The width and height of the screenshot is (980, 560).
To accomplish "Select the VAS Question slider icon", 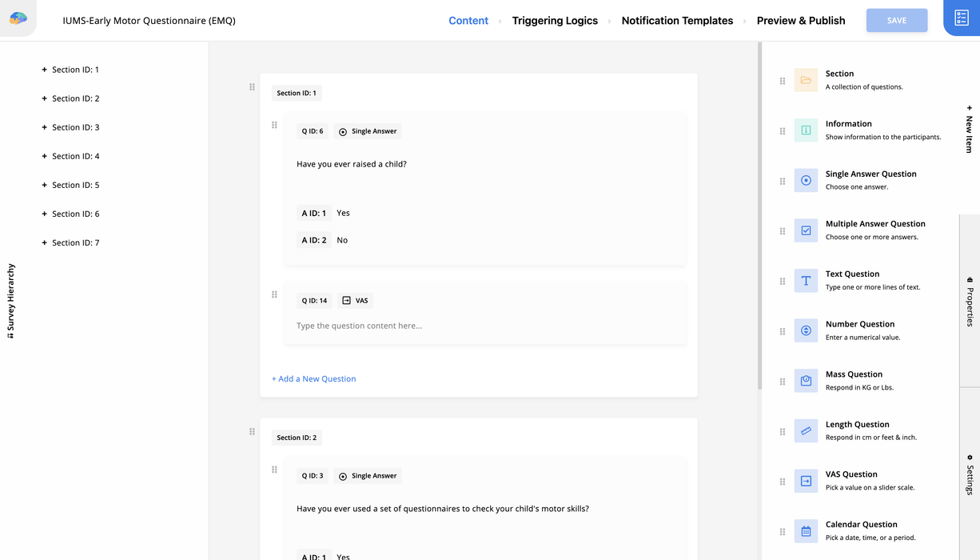I will click(805, 481).
